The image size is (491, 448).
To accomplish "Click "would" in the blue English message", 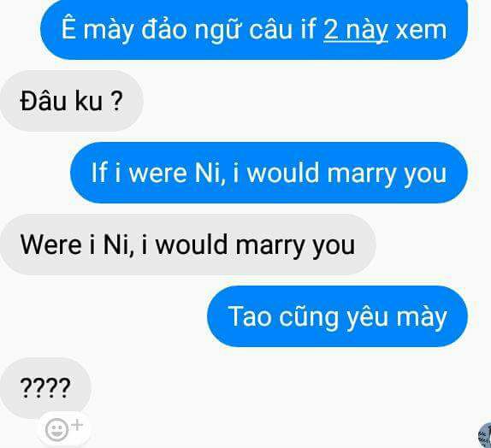I will pos(283,172).
